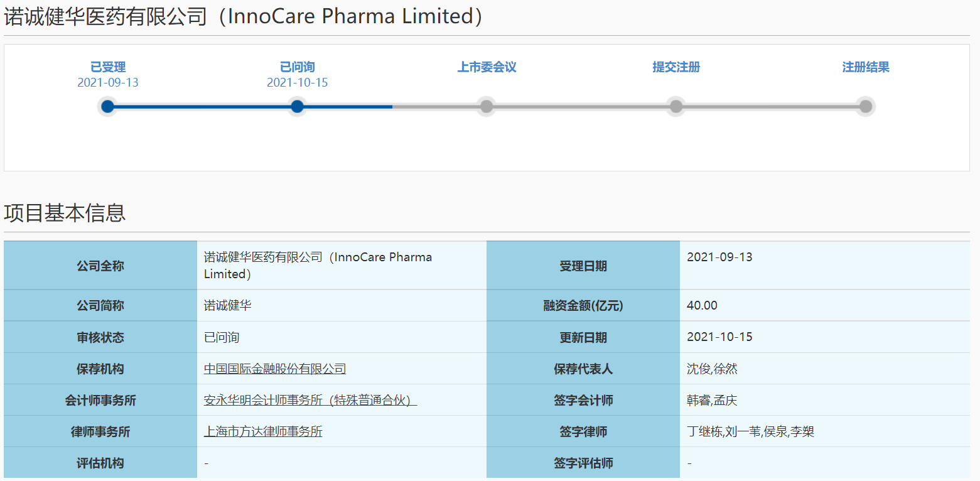Click the 项目基本信息 section heading
The height and width of the screenshot is (481, 980).
tap(65, 213)
